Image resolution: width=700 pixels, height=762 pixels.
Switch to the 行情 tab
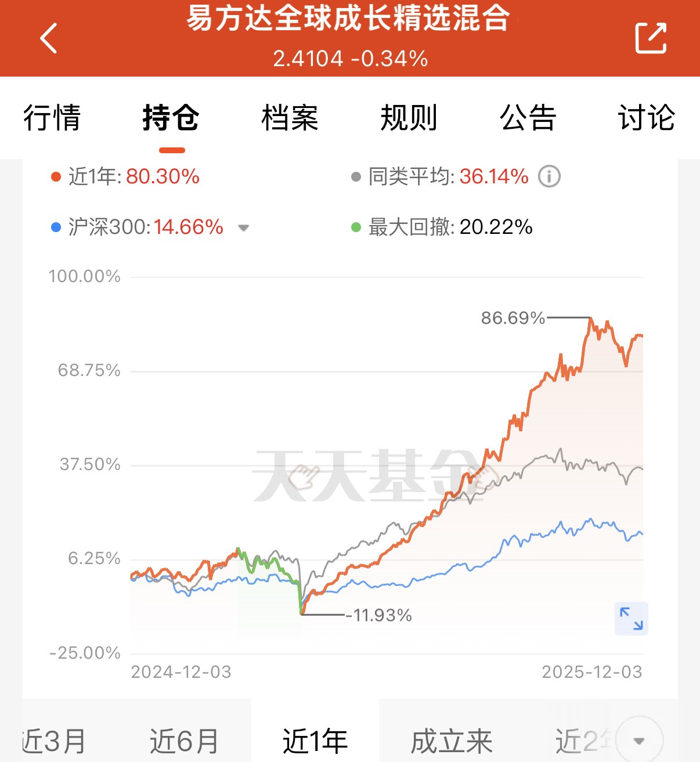52,118
